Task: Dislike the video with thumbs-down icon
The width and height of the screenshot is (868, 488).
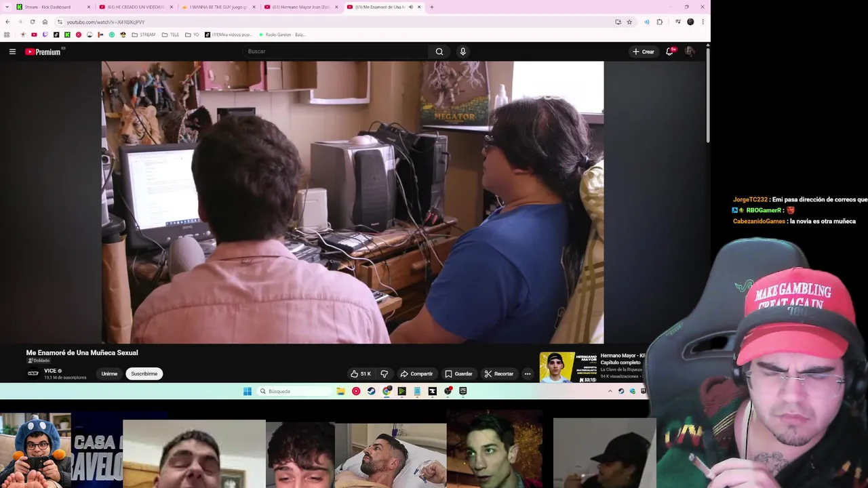Action: click(384, 373)
